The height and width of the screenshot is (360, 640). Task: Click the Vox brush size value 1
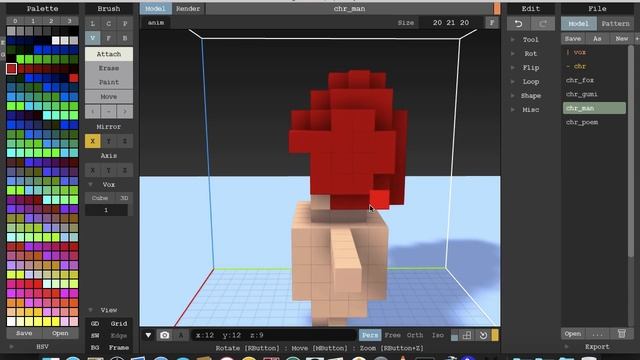(x=106, y=210)
